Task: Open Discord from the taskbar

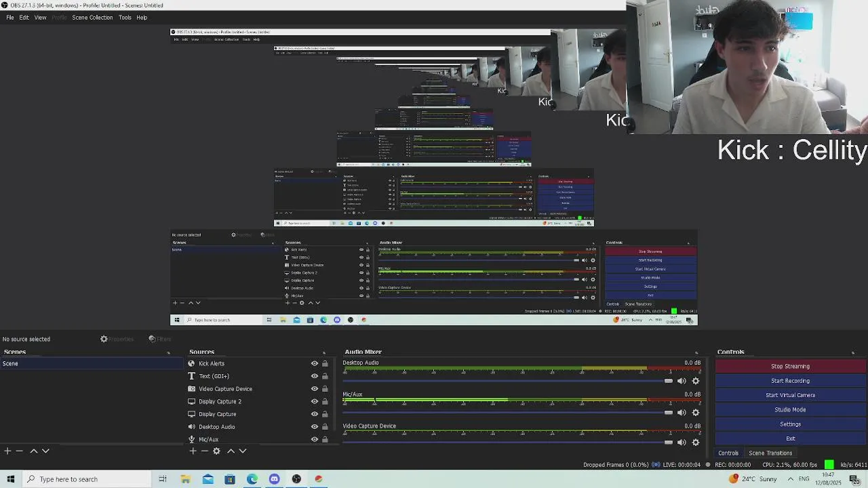Action: tap(274, 479)
